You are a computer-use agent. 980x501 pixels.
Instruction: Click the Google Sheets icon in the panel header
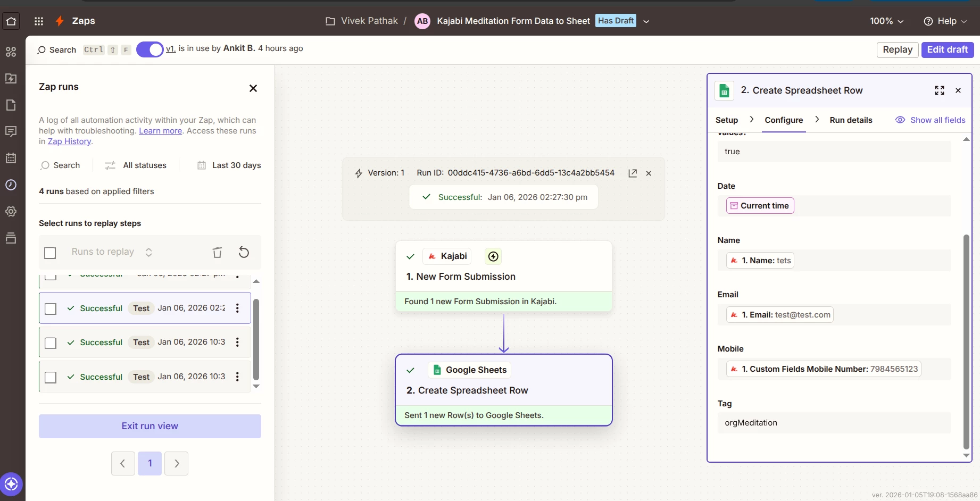point(724,90)
